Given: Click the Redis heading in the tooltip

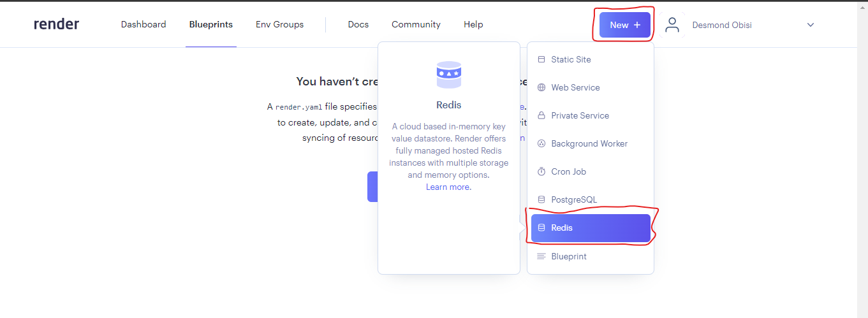Looking at the screenshot, I should click(449, 105).
